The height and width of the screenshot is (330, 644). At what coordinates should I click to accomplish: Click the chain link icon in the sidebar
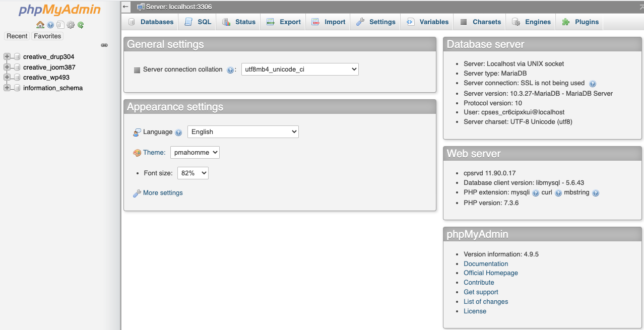point(104,45)
